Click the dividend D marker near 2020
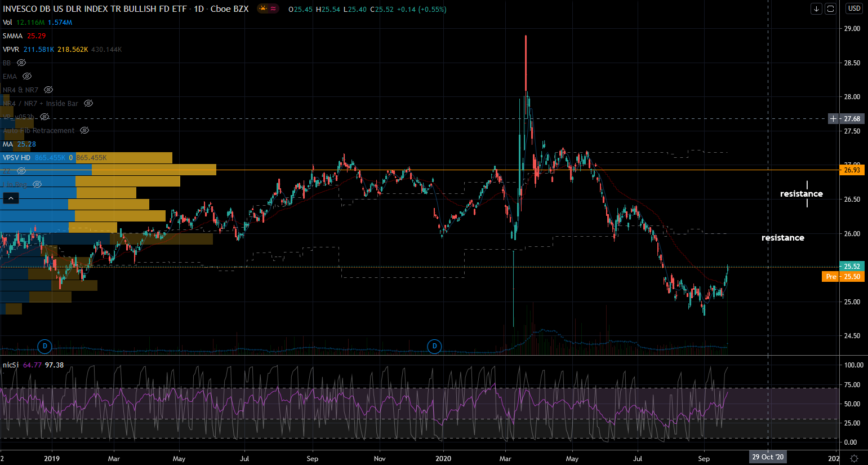This screenshot has height=465, width=868. coord(434,346)
